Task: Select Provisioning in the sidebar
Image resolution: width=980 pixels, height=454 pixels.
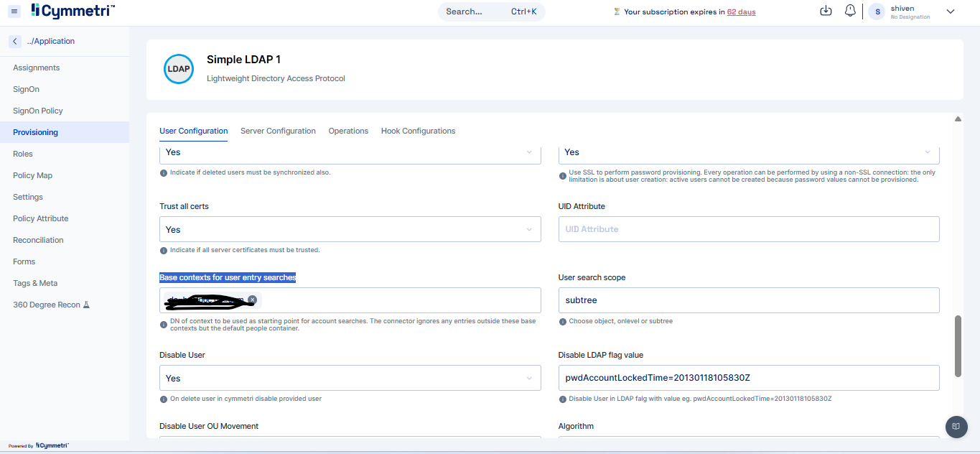Action: pos(65,132)
